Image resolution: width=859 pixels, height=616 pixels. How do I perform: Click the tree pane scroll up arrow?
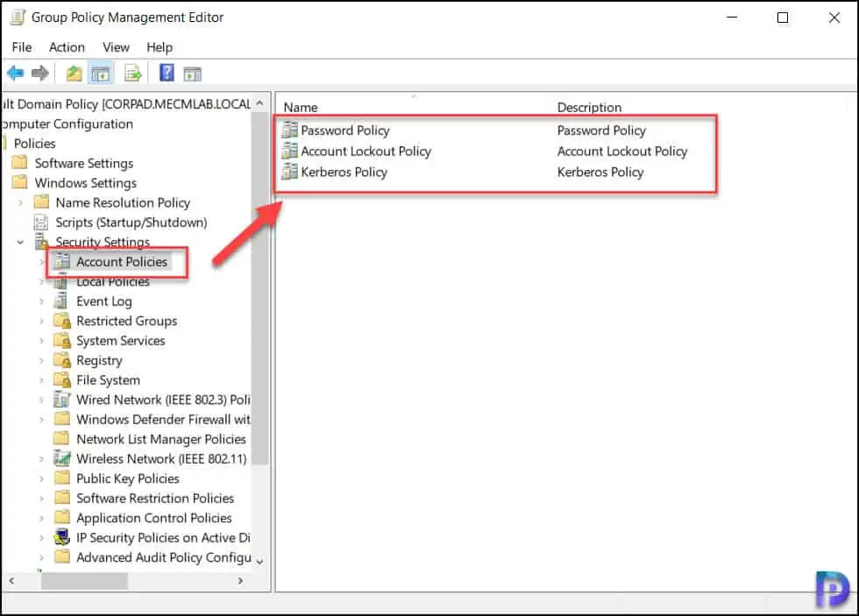point(260,103)
